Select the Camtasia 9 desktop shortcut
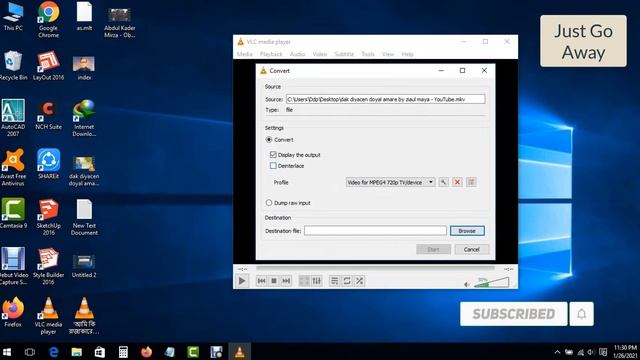 click(x=13, y=213)
